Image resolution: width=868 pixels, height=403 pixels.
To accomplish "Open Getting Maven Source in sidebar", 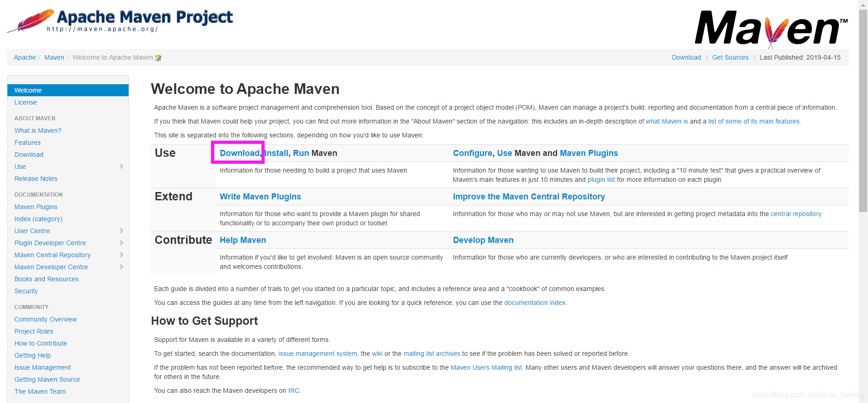I will [47, 379].
